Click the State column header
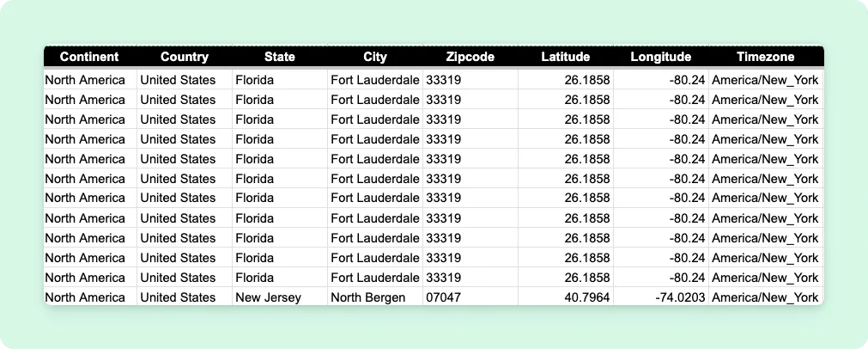This screenshot has width=868, height=349. click(280, 57)
